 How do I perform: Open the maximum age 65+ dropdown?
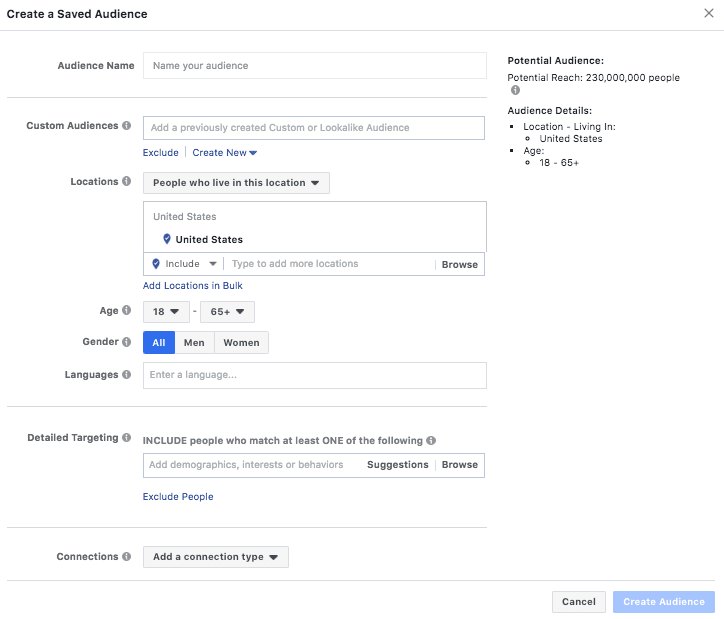(x=228, y=312)
